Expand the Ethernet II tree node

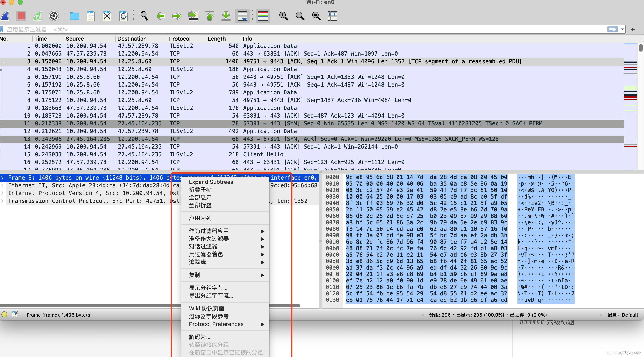click(x=3, y=186)
